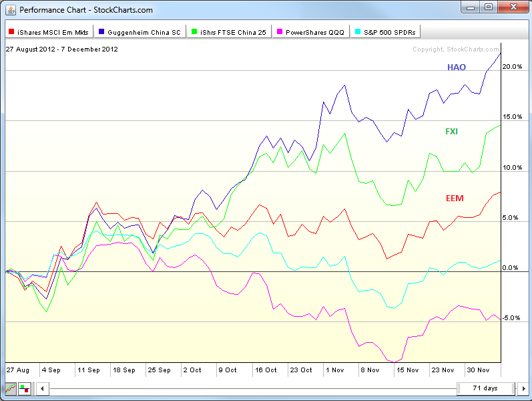Toggle the S&P 500 SPDRs tab

[386, 32]
